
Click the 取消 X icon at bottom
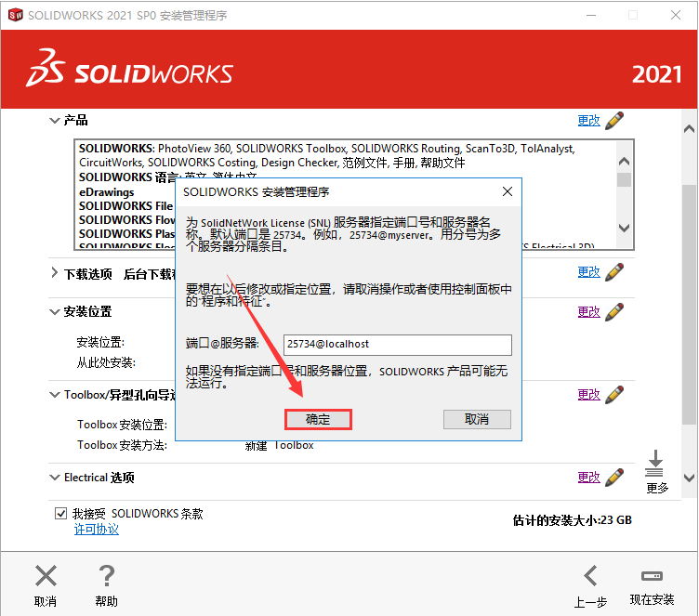pos(46,575)
